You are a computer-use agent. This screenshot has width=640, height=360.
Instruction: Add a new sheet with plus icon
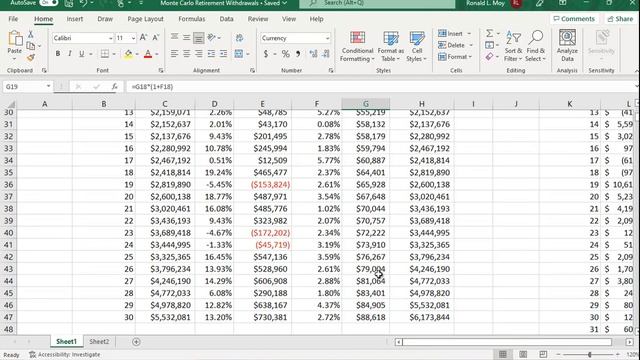(x=136, y=342)
